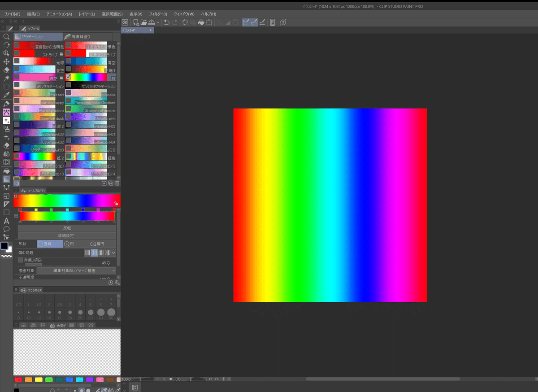
Task: Expand the 端の処理 options dropdown
Action: point(114,253)
